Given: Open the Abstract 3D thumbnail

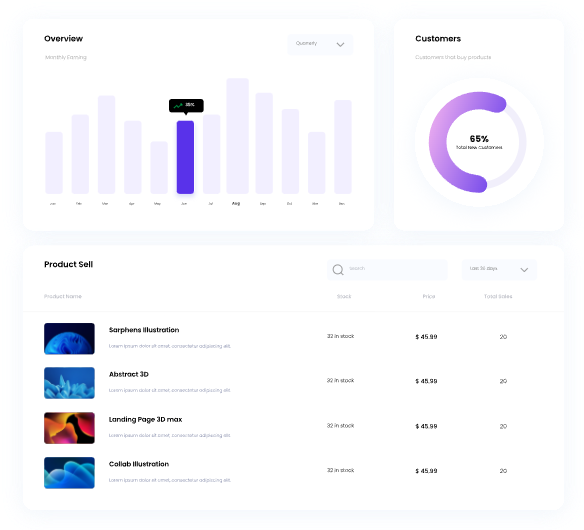Looking at the screenshot, I should point(69,383).
